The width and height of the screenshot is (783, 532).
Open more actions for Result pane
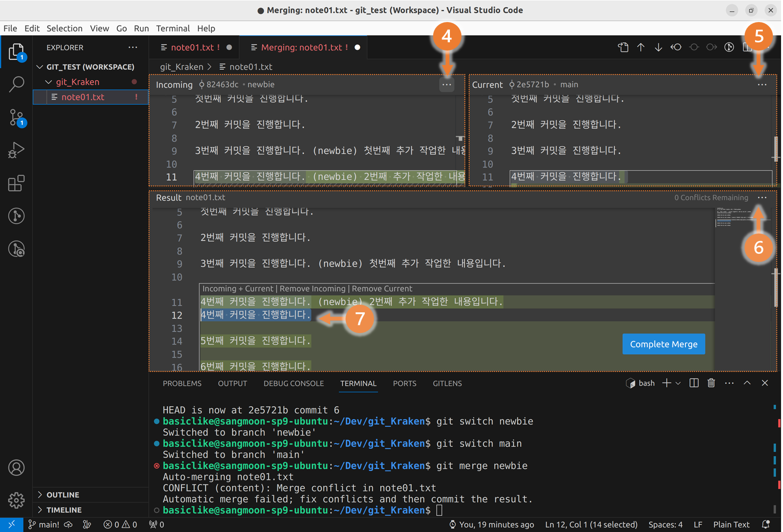tap(762, 198)
